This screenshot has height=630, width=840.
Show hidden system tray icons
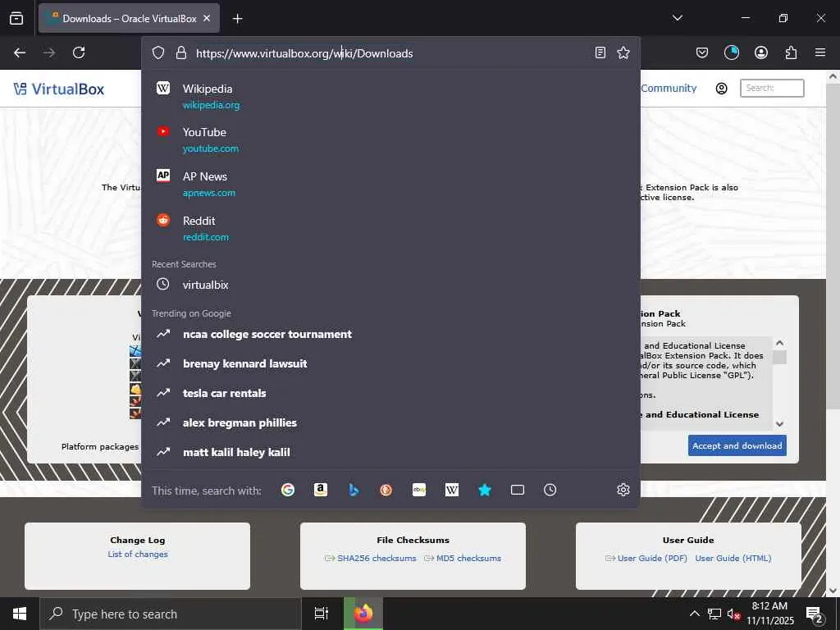[694, 614]
